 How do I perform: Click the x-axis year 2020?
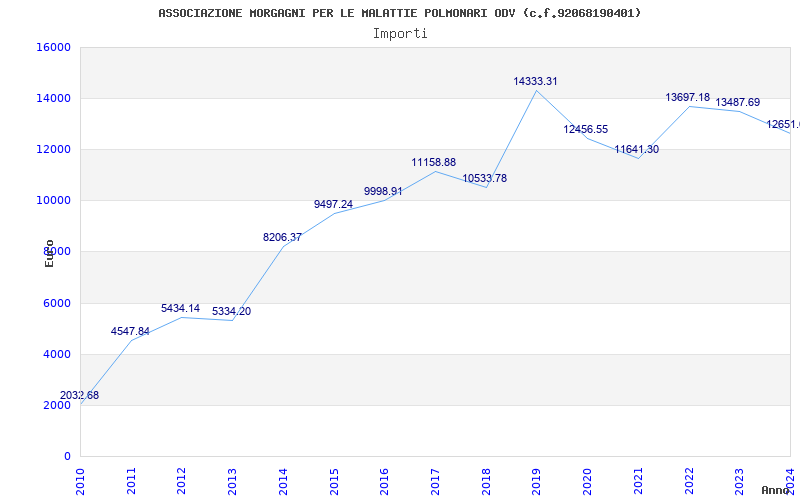click(x=587, y=481)
